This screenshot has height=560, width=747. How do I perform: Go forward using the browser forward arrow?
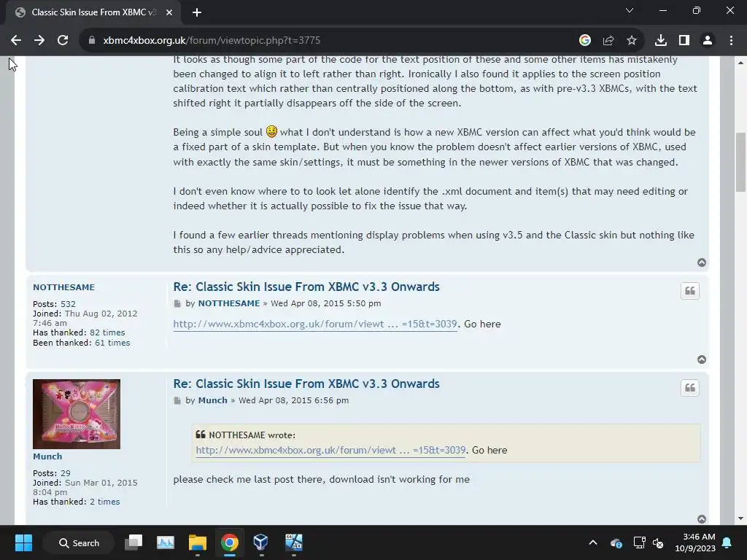(x=39, y=41)
